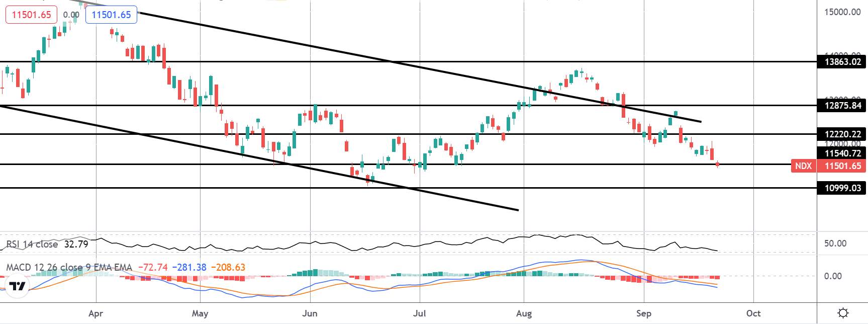Click the Oct label on the time axis
This screenshot has width=868, height=324.
pyautogui.click(x=753, y=313)
